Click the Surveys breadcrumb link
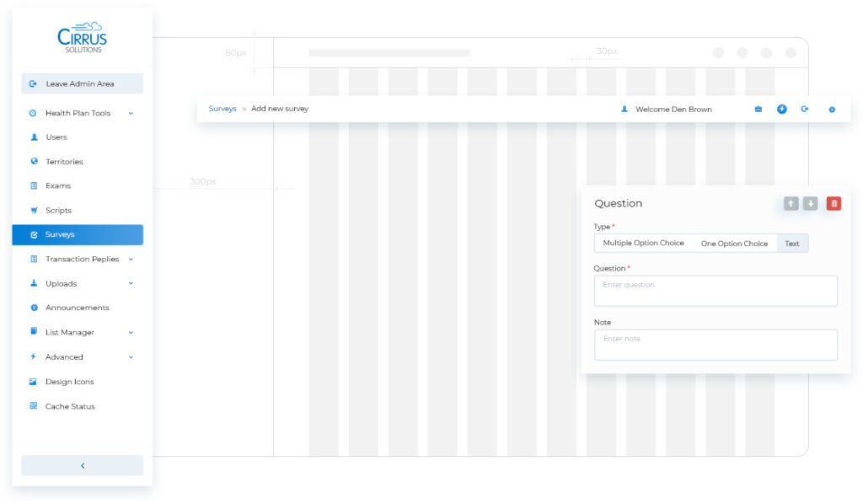The height and width of the screenshot is (504, 863). (222, 109)
